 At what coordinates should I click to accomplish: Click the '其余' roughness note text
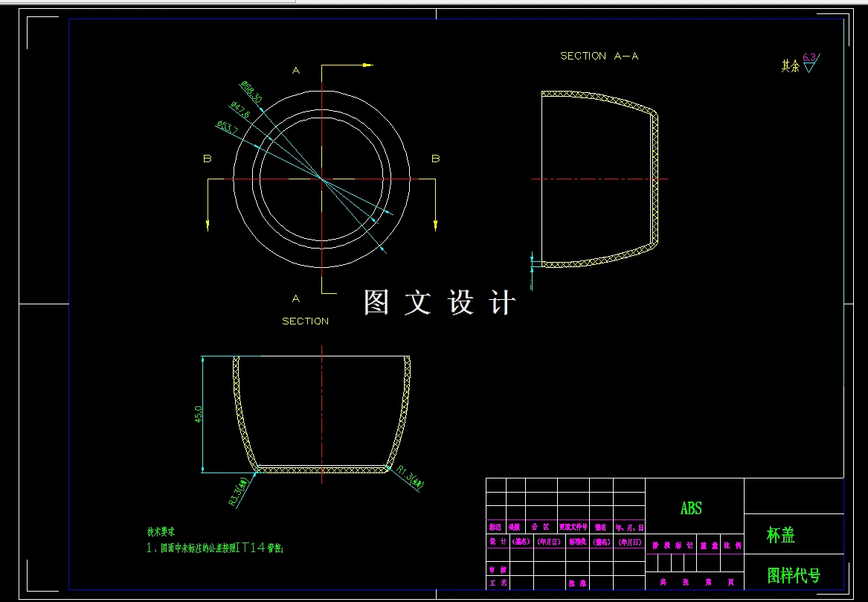(790, 66)
